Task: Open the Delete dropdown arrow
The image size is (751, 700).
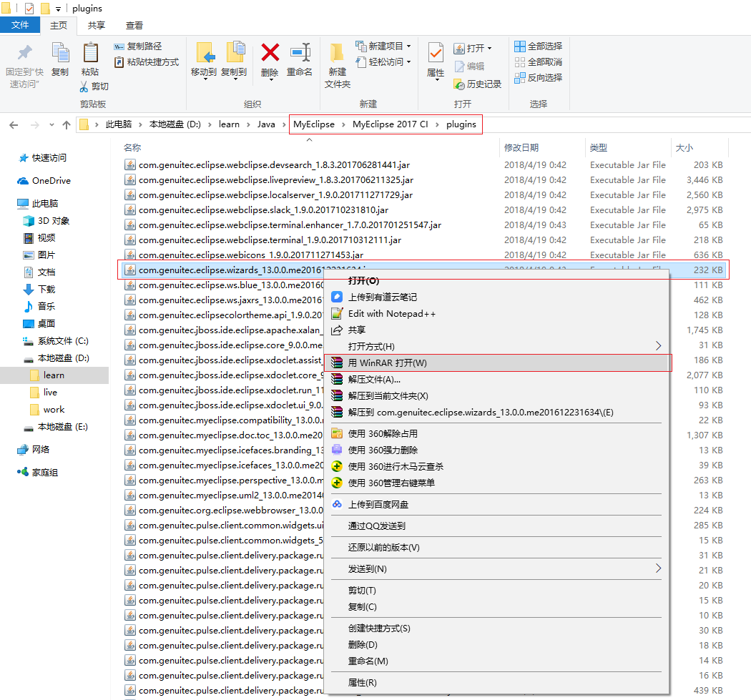Action: click(270, 80)
